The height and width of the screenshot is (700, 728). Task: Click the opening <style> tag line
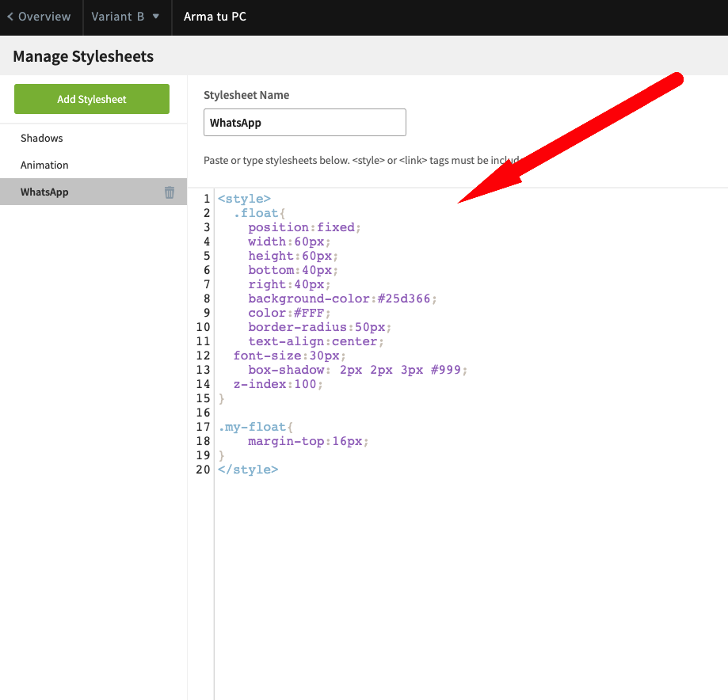click(244, 199)
